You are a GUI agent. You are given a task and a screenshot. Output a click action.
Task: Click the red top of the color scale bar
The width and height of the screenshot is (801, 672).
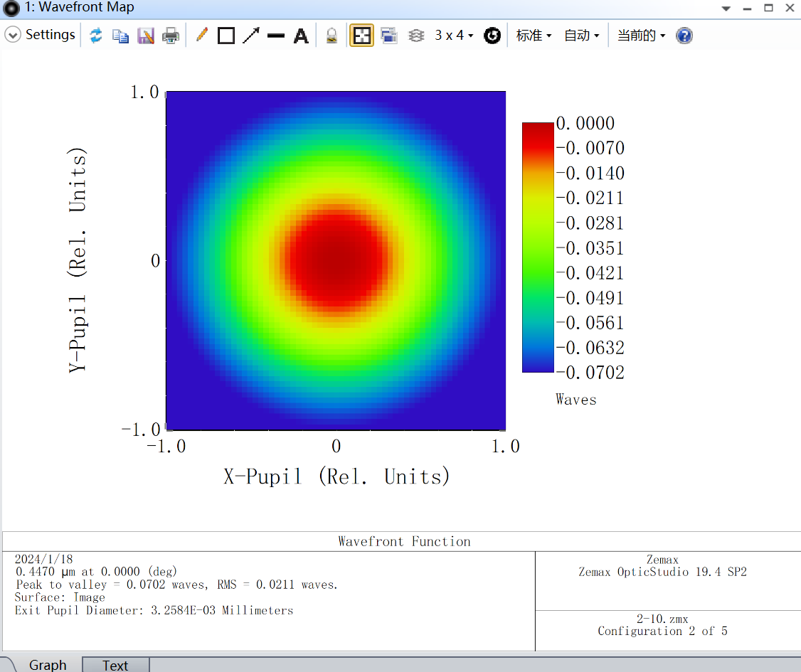(538, 132)
